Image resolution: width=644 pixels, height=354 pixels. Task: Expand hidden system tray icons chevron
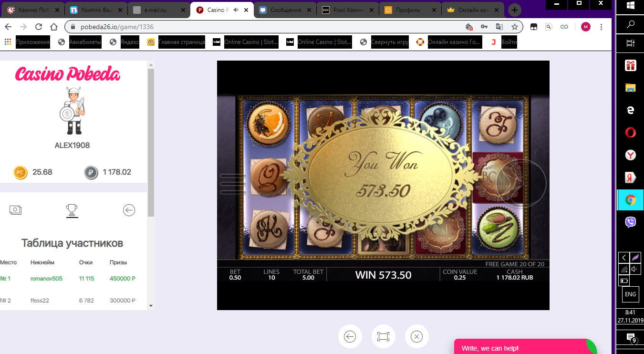tap(623, 258)
